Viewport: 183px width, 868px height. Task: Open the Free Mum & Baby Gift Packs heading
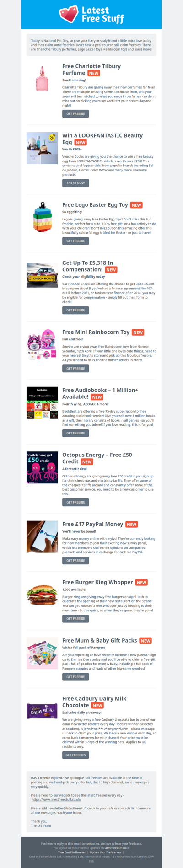[100, 640]
